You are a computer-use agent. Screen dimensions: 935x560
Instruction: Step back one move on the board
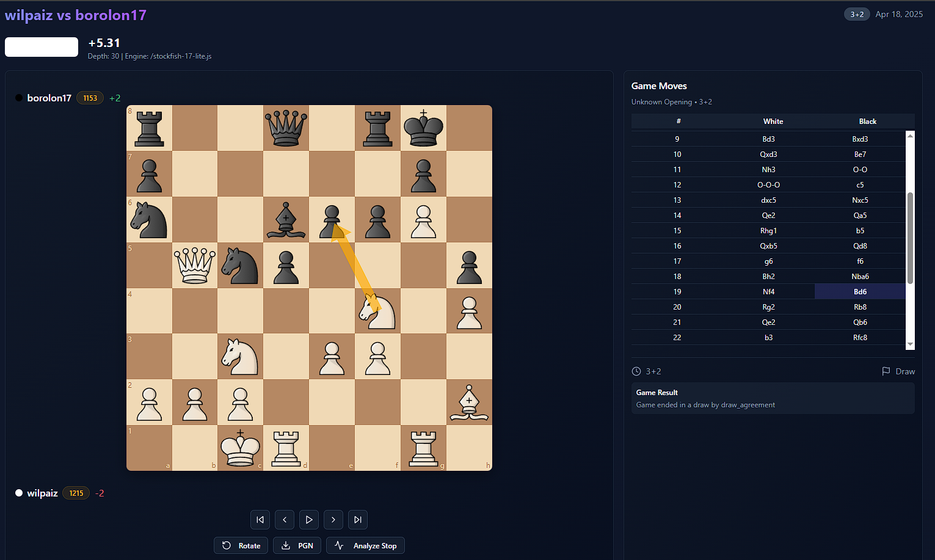[285, 520]
